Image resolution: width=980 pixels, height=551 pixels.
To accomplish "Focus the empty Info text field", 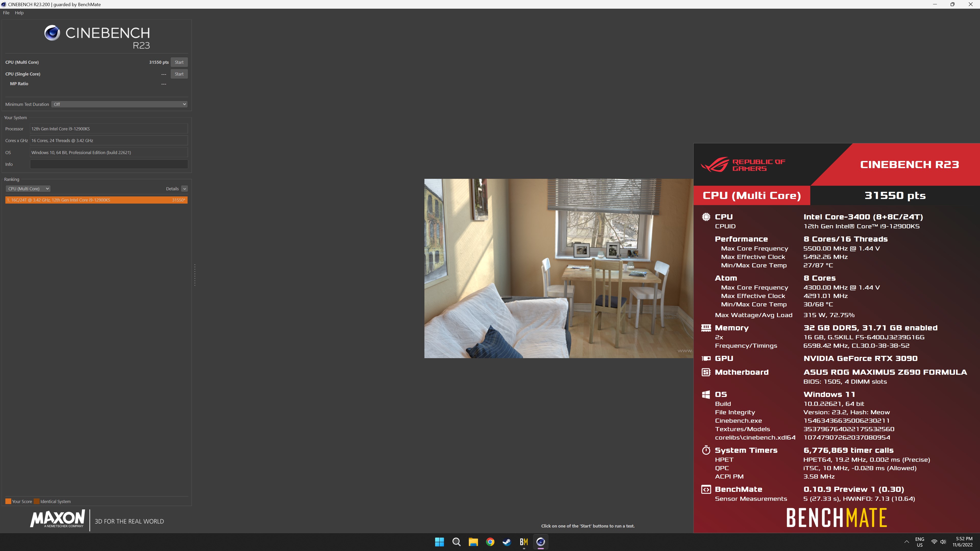I will click(109, 164).
